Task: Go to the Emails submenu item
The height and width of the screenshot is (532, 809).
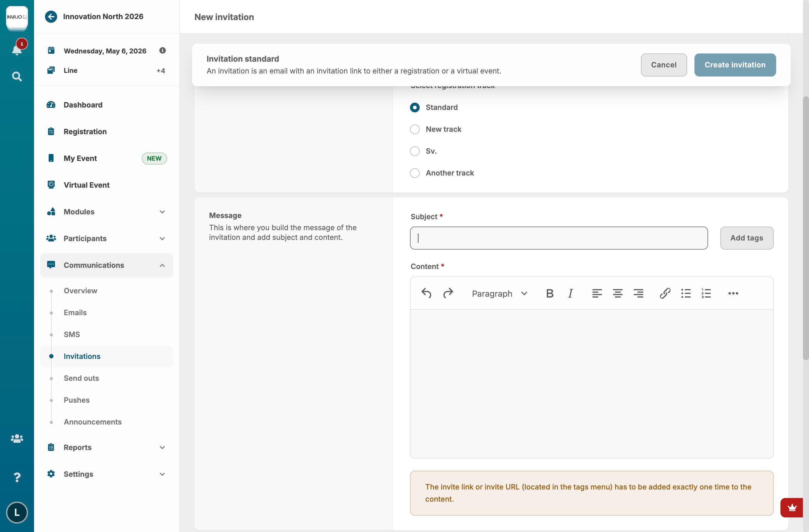Action: [75, 312]
